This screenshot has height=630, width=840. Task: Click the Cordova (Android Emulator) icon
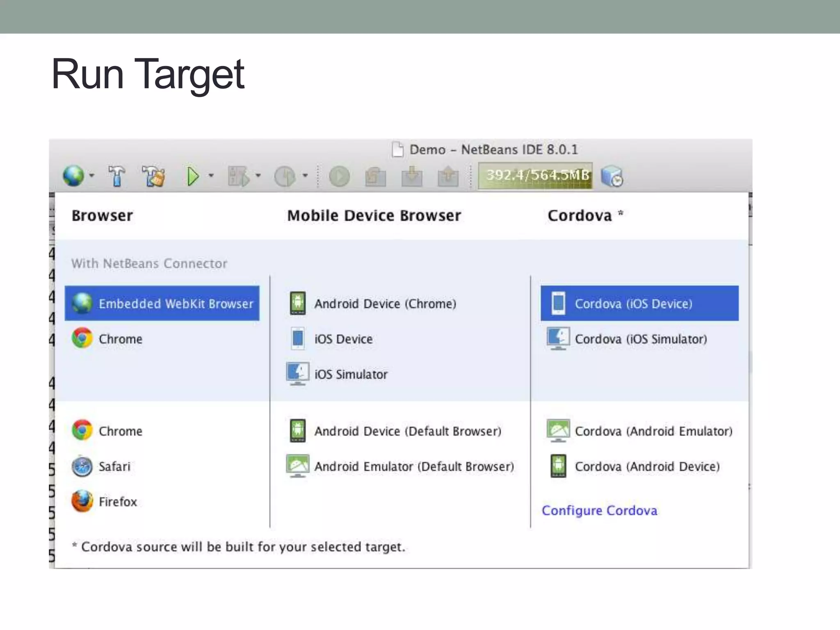coord(558,431)
